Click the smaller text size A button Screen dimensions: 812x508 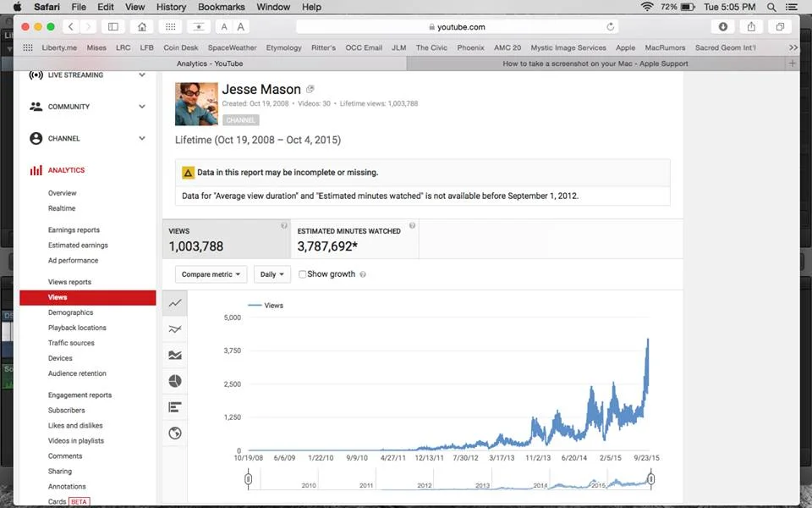pos(223,27)
